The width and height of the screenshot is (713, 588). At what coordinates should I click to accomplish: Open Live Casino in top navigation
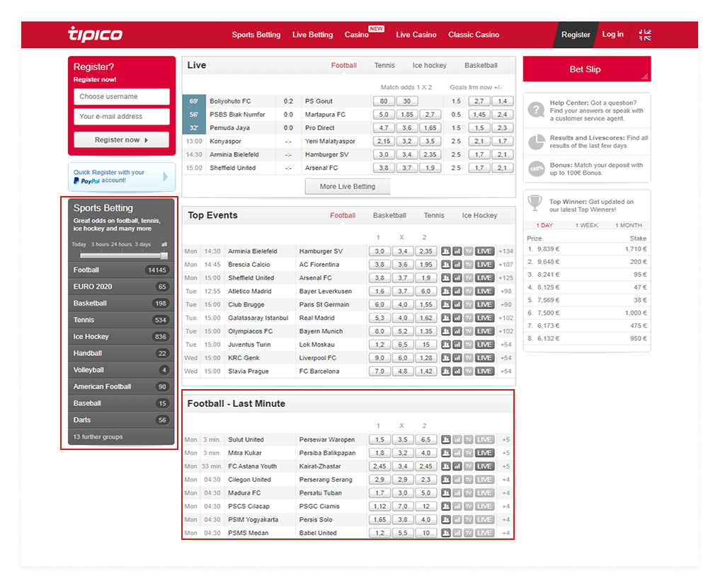point(416,35)
